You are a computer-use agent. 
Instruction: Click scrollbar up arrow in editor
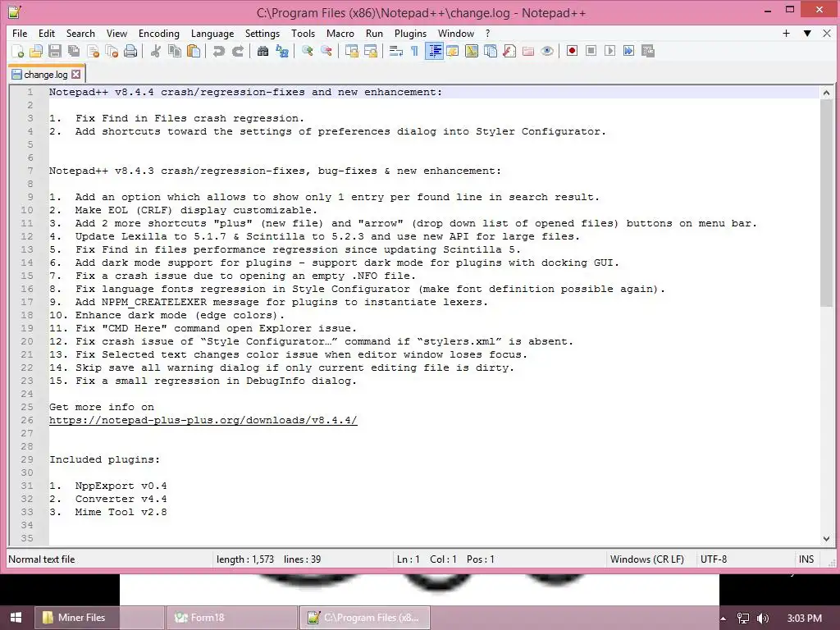coord(826,93)
